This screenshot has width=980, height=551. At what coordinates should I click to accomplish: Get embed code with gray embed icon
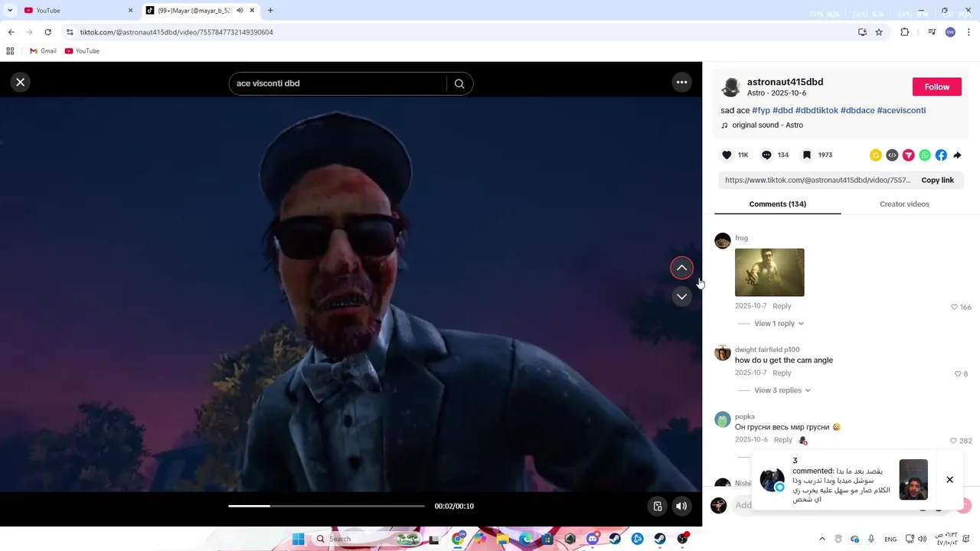click(x=892, y=155)
